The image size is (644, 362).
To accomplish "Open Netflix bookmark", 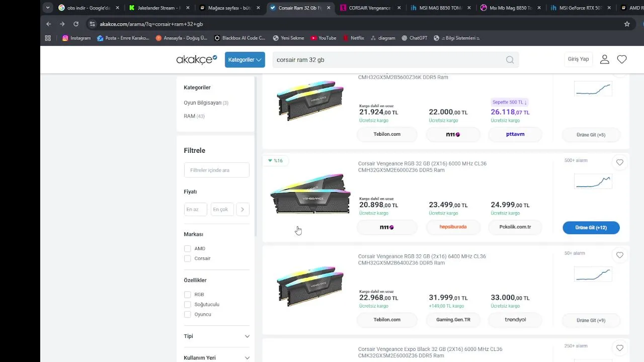I will [354, 38].
